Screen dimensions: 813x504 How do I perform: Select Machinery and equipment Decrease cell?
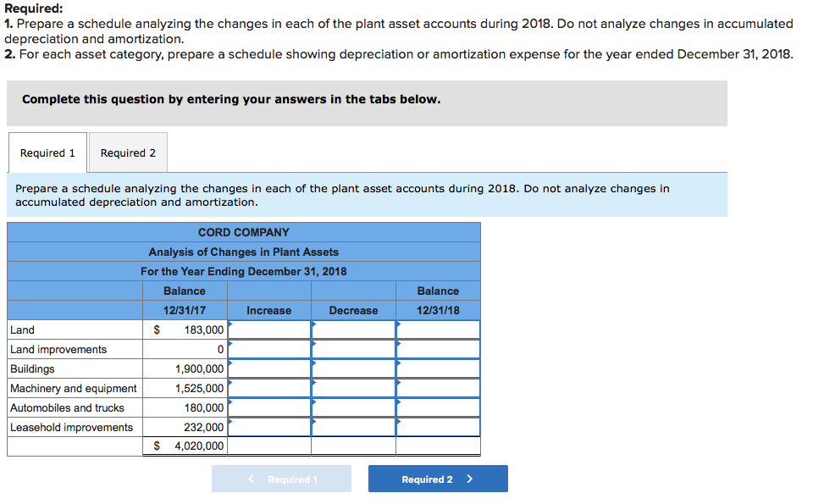click(354, 388)
